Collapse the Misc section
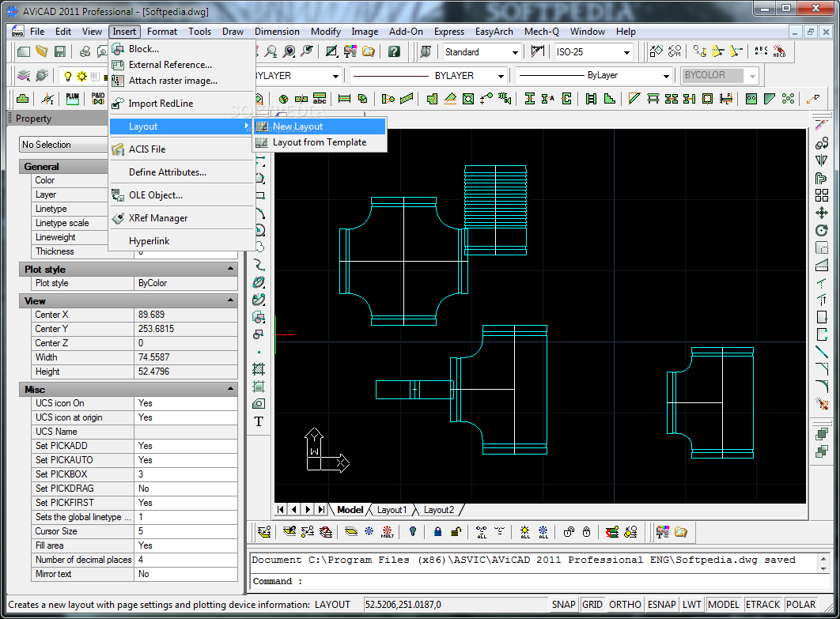This screenshot has width=840, height=619. (230, 388)
